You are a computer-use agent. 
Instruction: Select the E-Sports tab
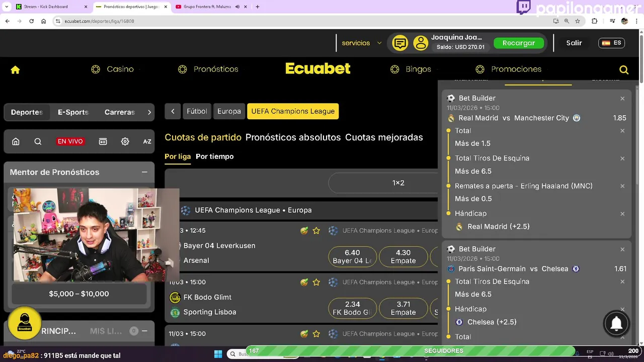(x=73, y=112)
